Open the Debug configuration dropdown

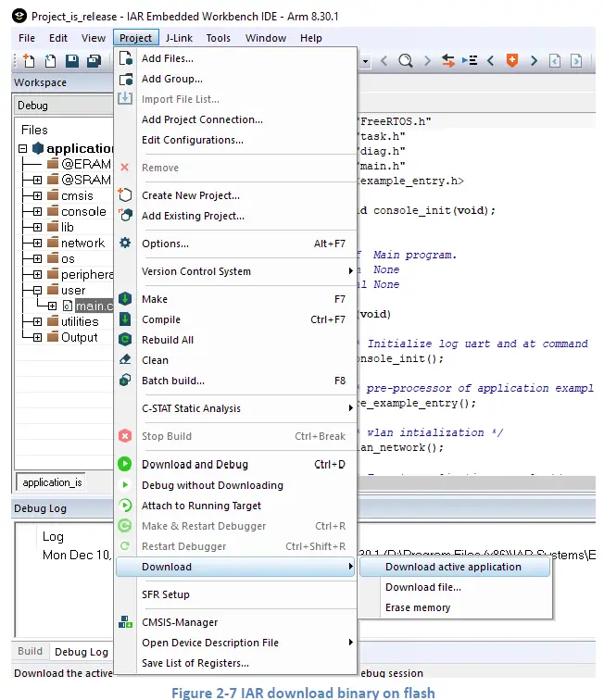63,106
